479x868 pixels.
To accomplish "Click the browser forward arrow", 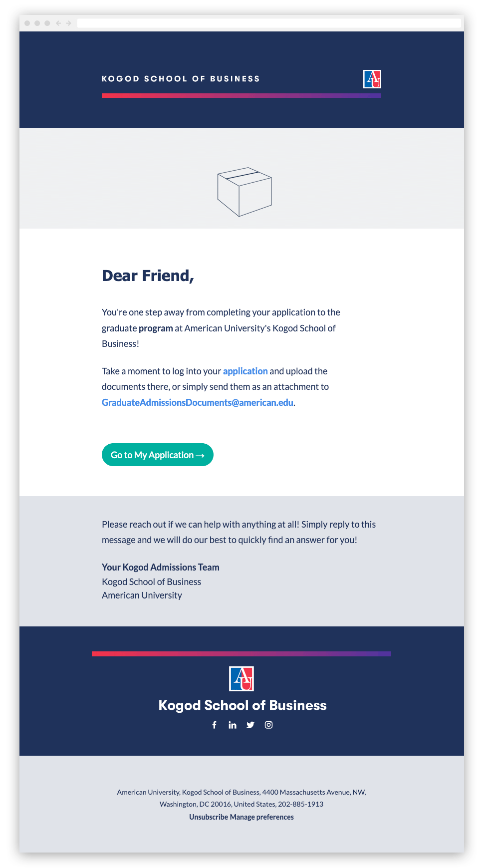I will pos(68,23).
